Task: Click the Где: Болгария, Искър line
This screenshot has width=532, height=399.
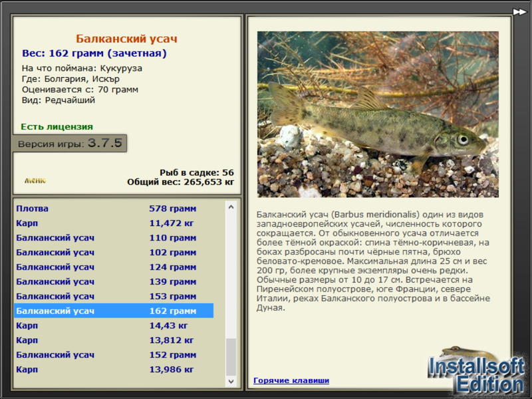Action: (x=70, y=78)
